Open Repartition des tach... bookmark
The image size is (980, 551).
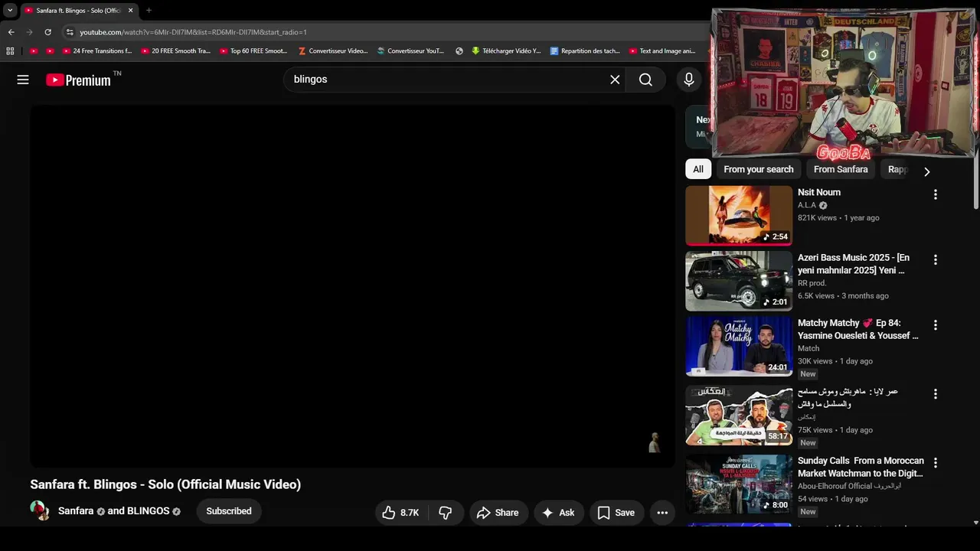(x=585, y=51)
